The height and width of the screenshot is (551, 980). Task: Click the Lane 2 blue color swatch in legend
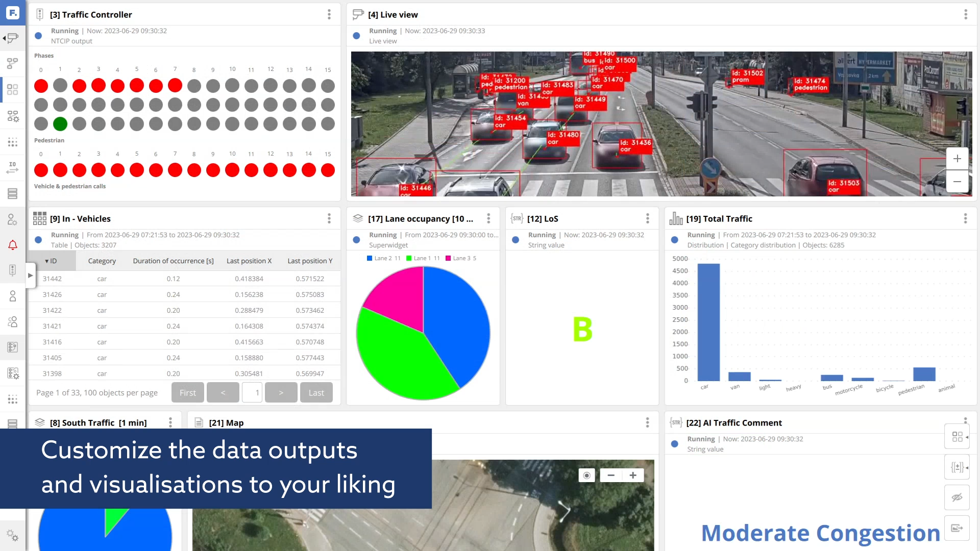click(369, 258)
